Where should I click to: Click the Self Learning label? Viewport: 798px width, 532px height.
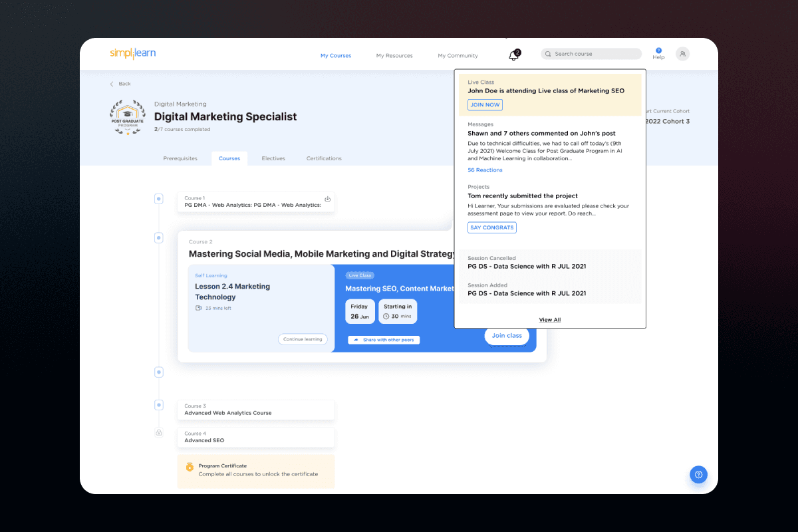211,275
